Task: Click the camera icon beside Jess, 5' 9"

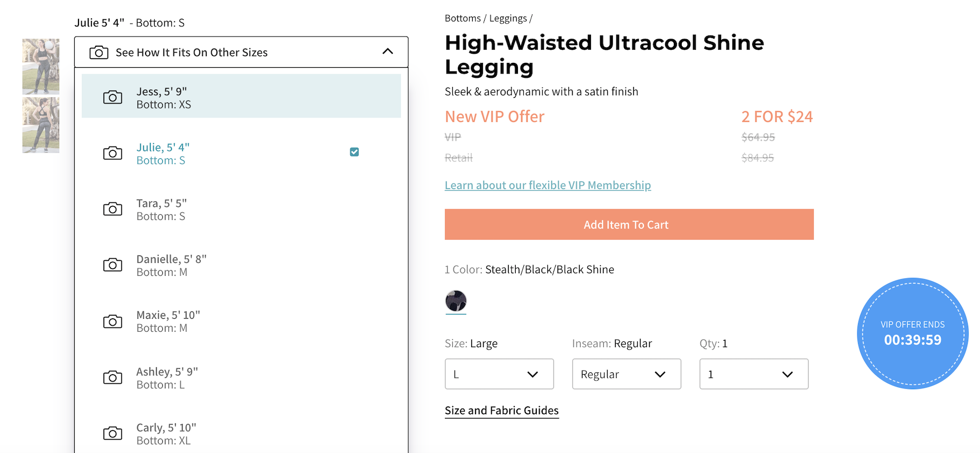Action: pyautogui.click(x=112, y=97)
